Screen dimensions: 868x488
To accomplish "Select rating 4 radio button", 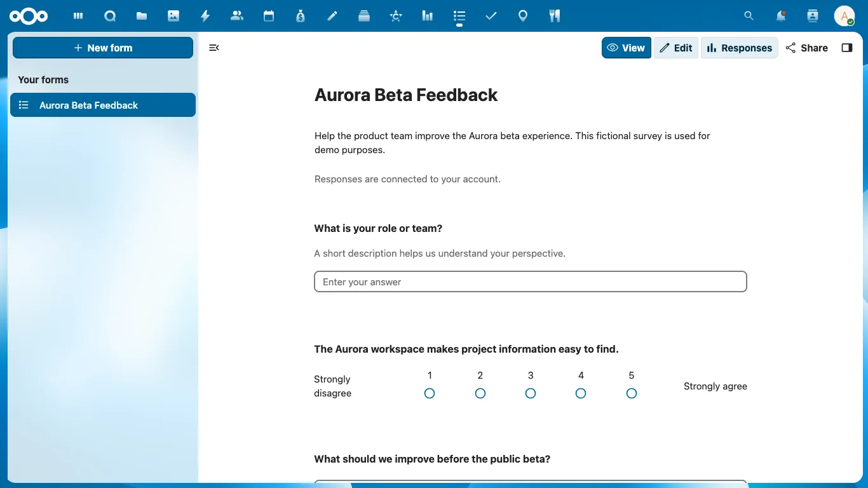I will (x=581, y=393).
